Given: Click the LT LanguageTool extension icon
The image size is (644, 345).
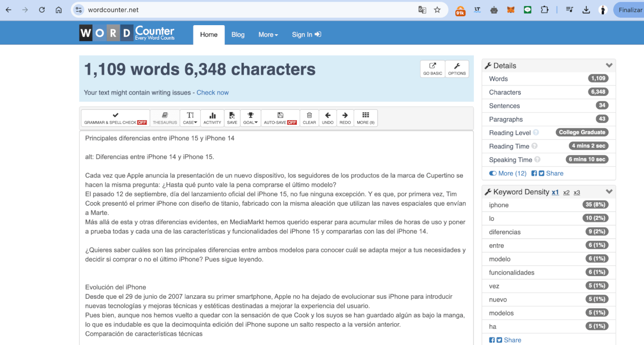Looking at the screenshot, I should [477, 10].
